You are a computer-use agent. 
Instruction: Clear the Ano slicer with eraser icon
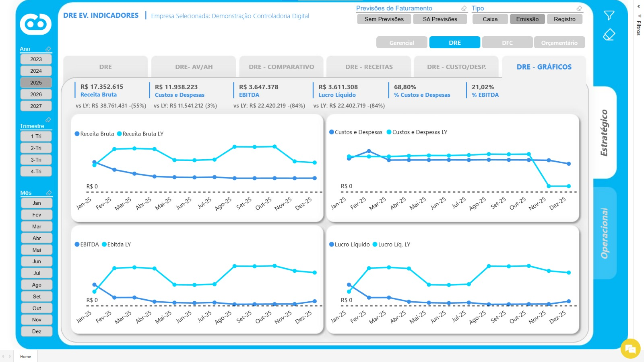(x=48, y=49)
